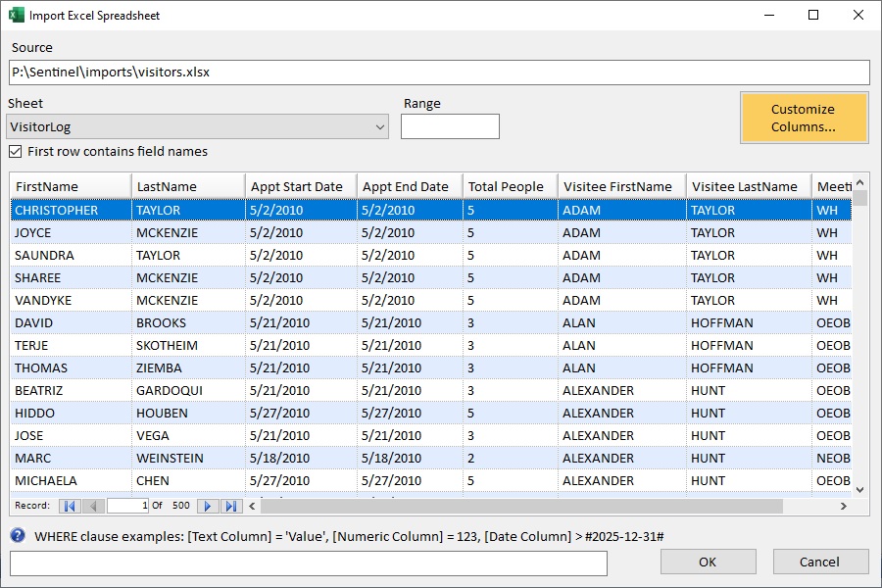
Task: Click the Appt End Date column header
Action: coord(410,187)
